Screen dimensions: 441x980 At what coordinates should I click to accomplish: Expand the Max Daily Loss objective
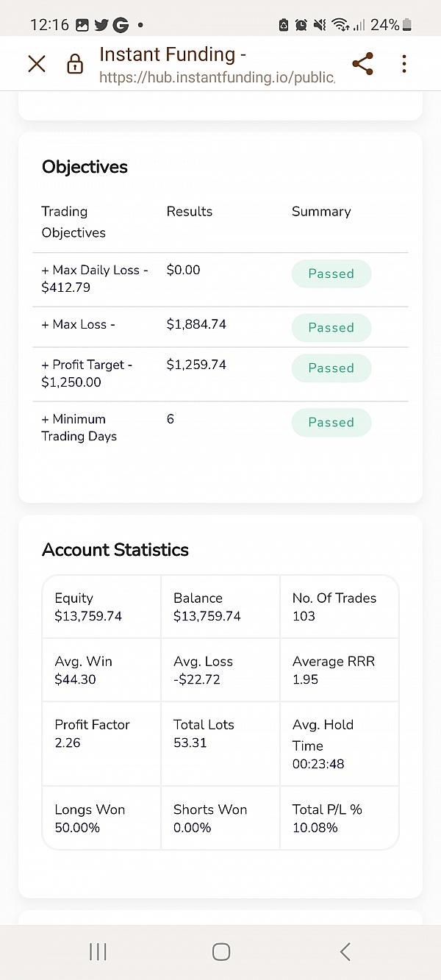(x=94, y=279)
